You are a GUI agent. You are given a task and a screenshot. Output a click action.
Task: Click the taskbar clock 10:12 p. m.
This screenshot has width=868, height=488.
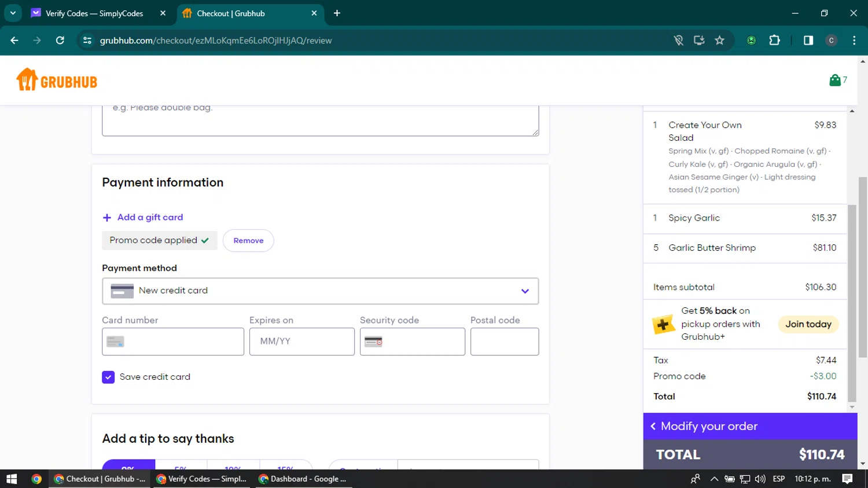812,479
